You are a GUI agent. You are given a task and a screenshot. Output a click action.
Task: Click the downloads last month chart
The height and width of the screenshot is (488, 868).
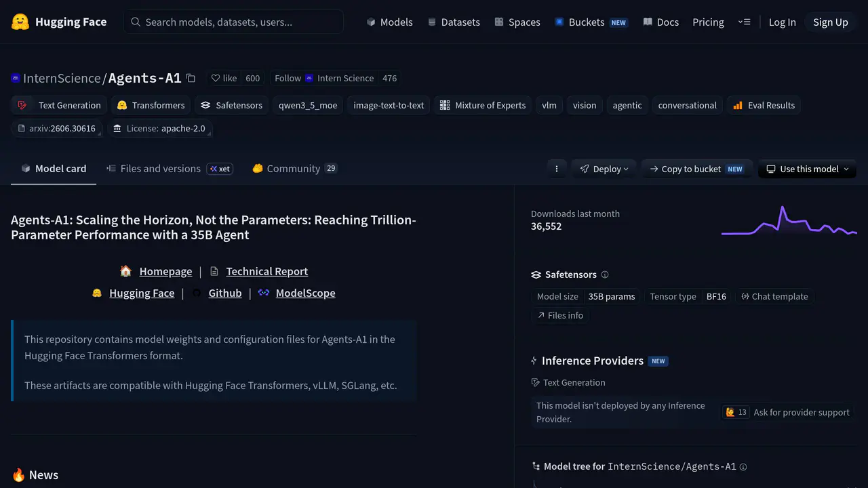pyautogui.click(x=789, y=220)
